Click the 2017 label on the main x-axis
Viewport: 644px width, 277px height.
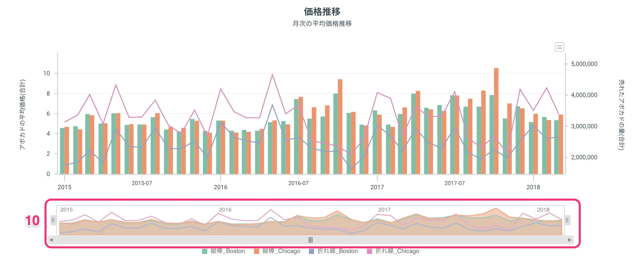(x=377, y=187)
